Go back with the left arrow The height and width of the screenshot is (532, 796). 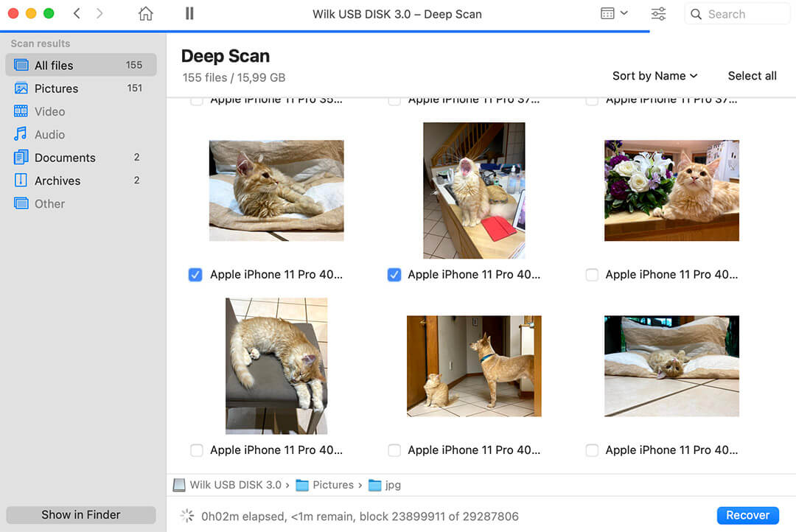click(x=77, y=14)
